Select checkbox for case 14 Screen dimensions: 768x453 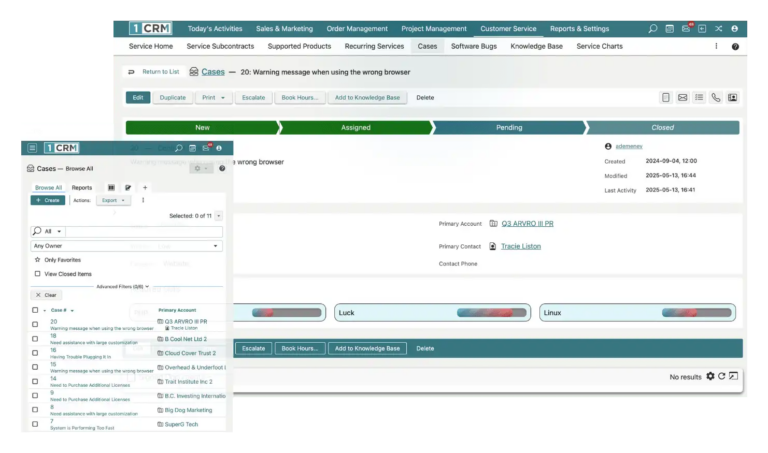(35, 381)
